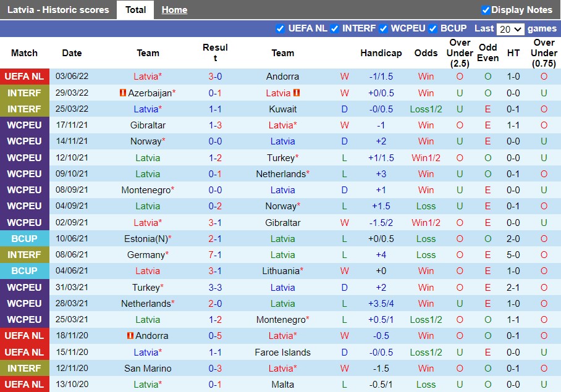This screenshot has height=392, width=561.
Task: Toggle the BCUP filter checkbox
Action: [432, 28]
